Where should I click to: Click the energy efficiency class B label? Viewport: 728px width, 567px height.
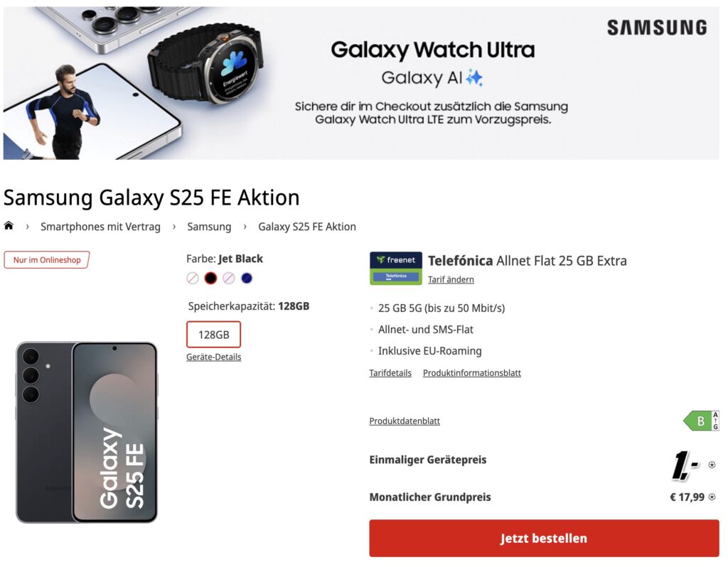click(x=701, y=421)
